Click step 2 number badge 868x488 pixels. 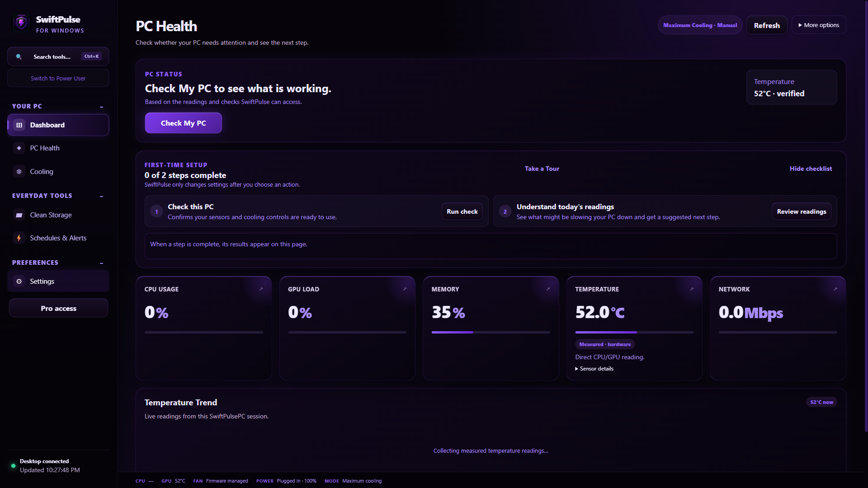click(505, 211)
